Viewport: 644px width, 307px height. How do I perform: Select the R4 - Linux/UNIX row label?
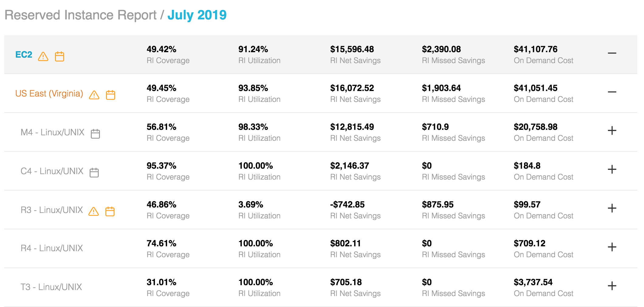pyautogui.click(x=52, y=248)
